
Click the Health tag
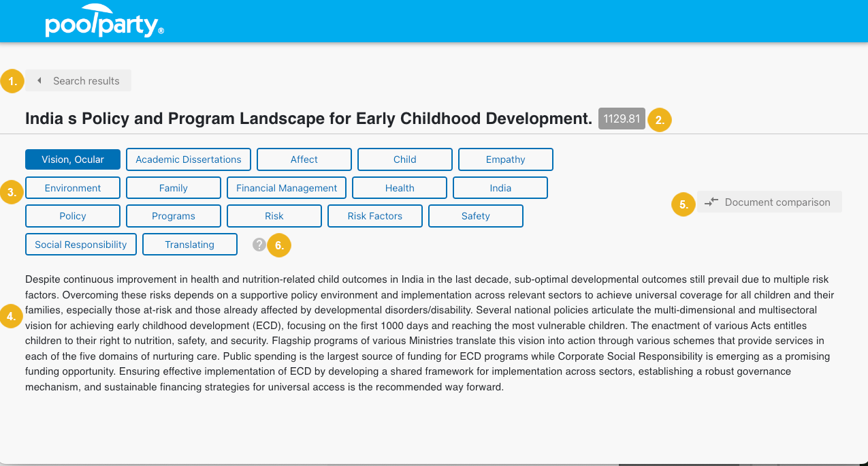[x=400, y=188]
